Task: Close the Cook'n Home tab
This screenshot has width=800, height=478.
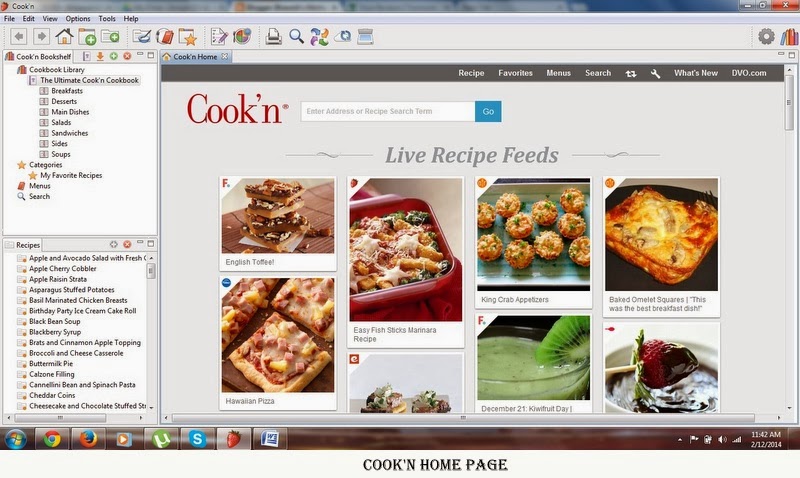Action: point(224,56)
